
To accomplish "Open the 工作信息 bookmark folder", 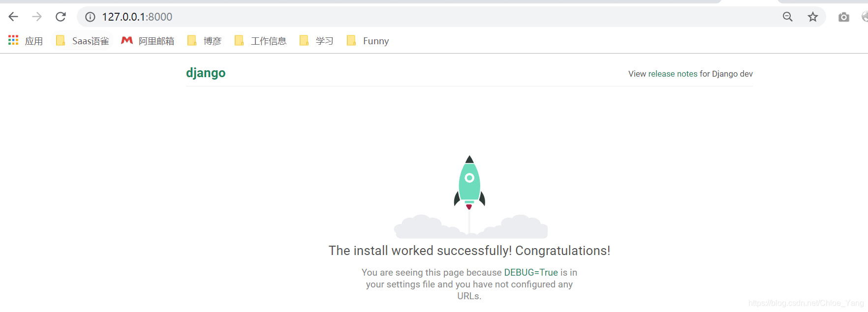I will (261, 41).
